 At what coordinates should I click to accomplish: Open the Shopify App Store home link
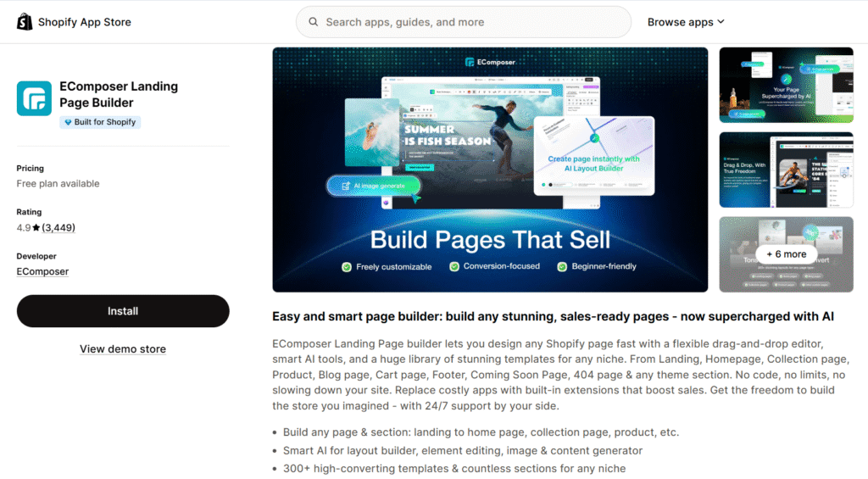point(75,21)
